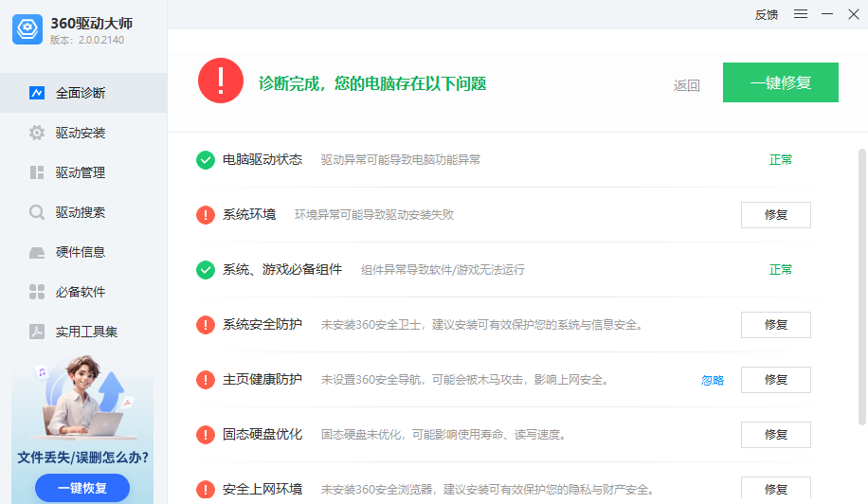This screenshot has width=868, height=504.
Task: Click the 忽略 link for 主页健康防护
Action: tap(713, 380)
